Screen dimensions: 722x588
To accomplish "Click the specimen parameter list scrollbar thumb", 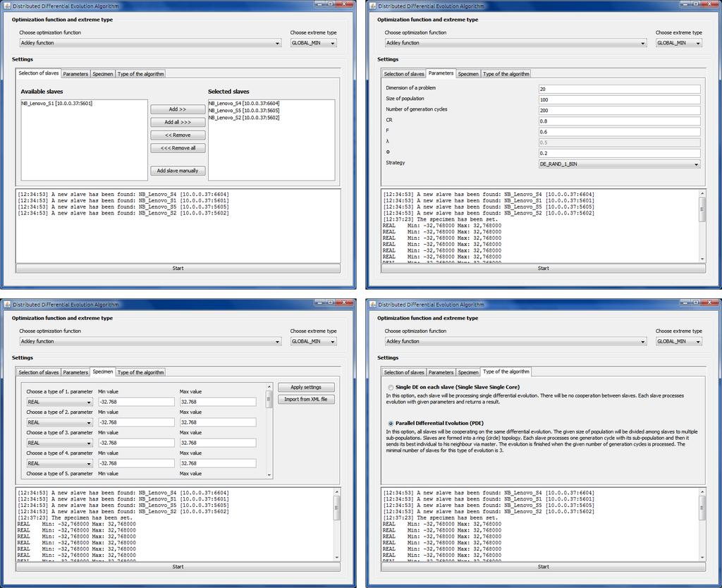I will click(x=269, y=399).
